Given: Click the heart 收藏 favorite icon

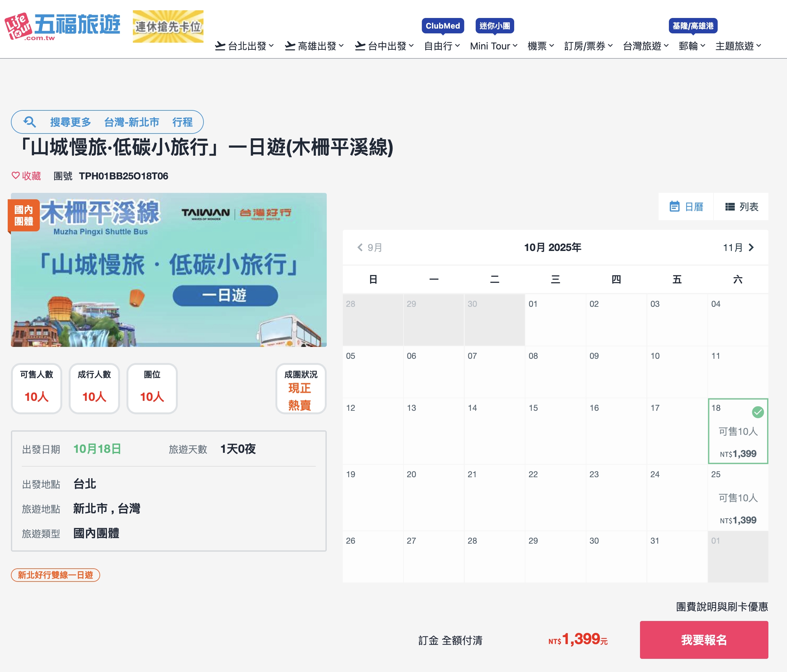Looking at the screenshot, I should coord(16,176).
